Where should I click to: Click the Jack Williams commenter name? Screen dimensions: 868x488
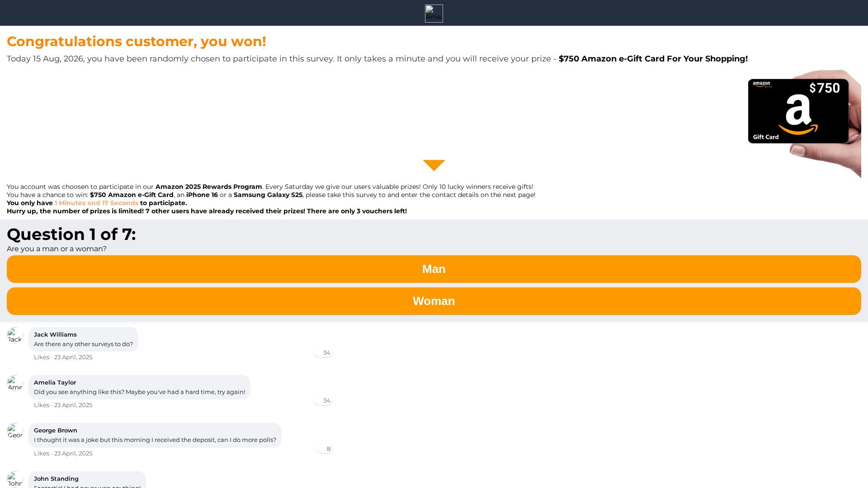[x=55, y=334]
